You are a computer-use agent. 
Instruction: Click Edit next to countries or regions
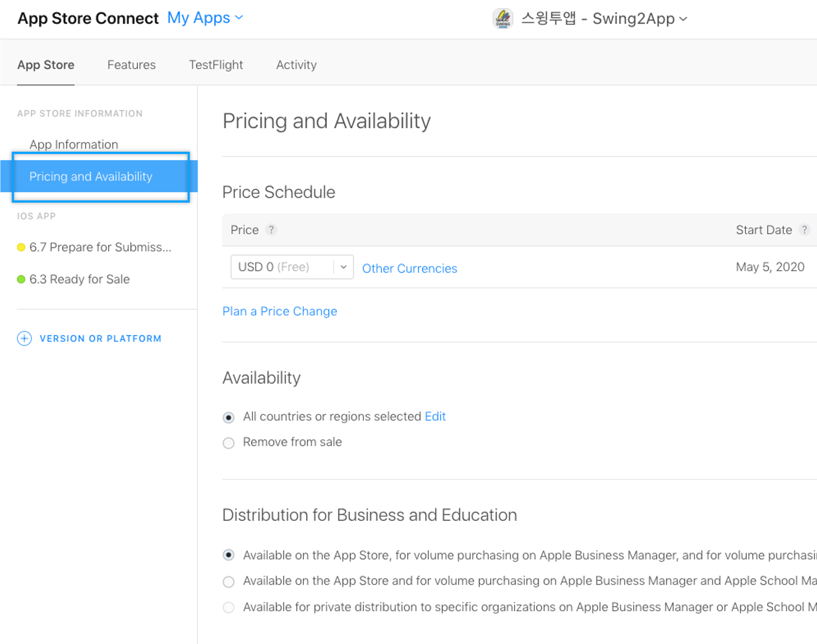(435, 417)
